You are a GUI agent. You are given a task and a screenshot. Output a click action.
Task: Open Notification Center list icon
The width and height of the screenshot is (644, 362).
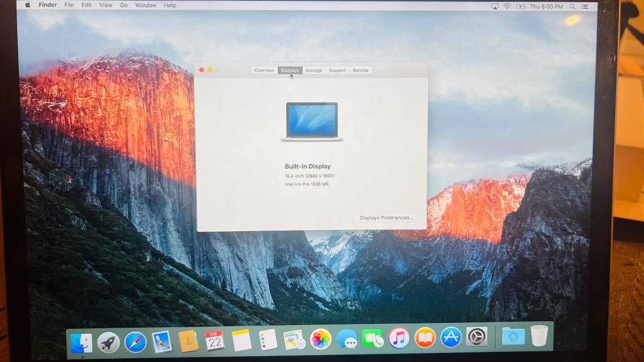[x=586, y=6]
